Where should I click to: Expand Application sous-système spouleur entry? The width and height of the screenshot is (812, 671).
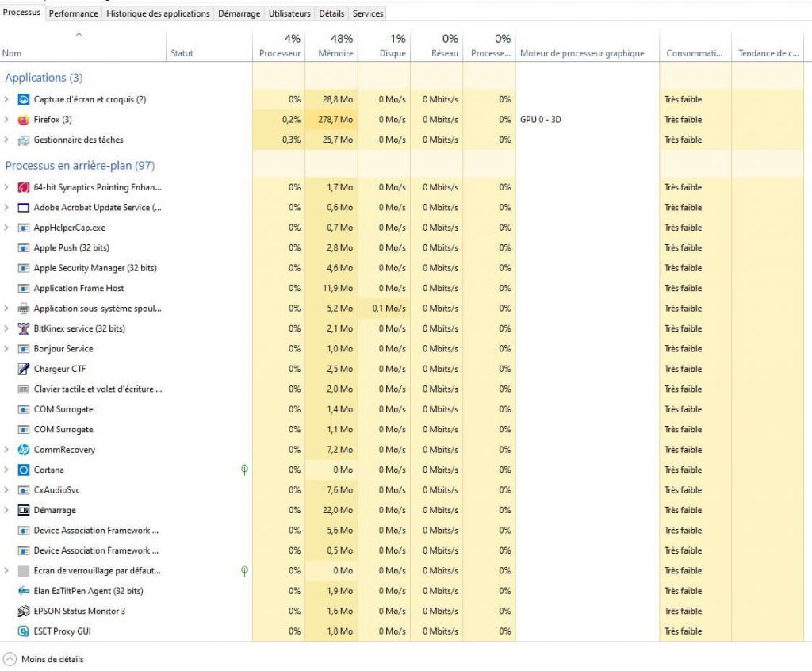(x=6, y=309)
